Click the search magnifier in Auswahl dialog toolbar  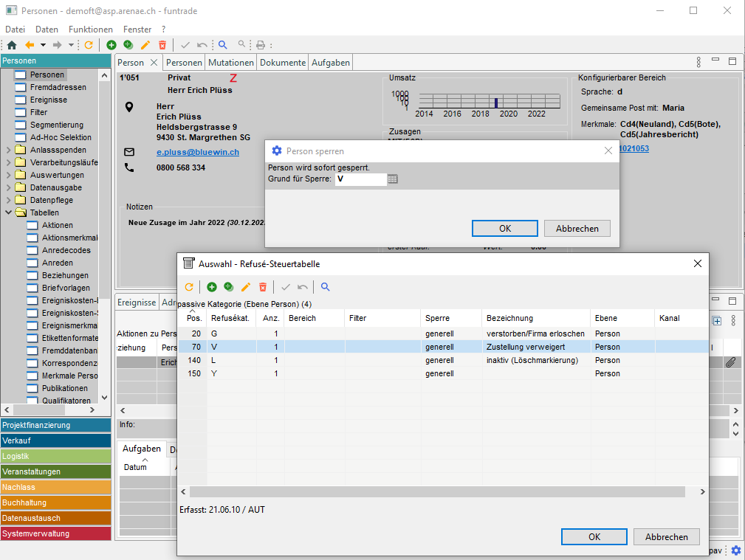click(325, 287)
